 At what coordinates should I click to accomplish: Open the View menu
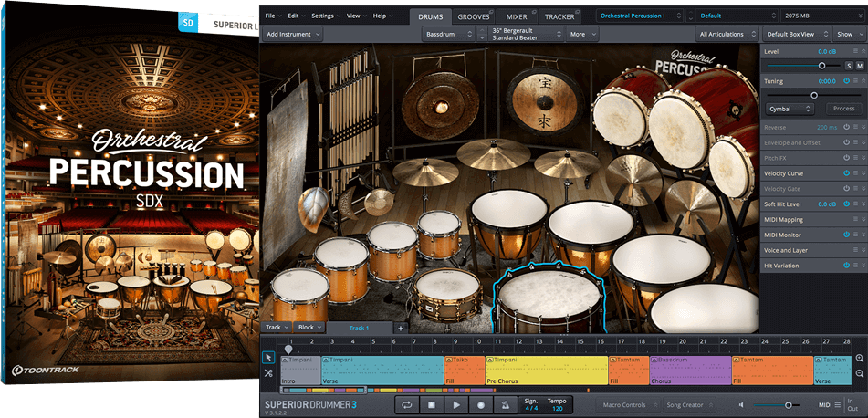coord(355,16)
